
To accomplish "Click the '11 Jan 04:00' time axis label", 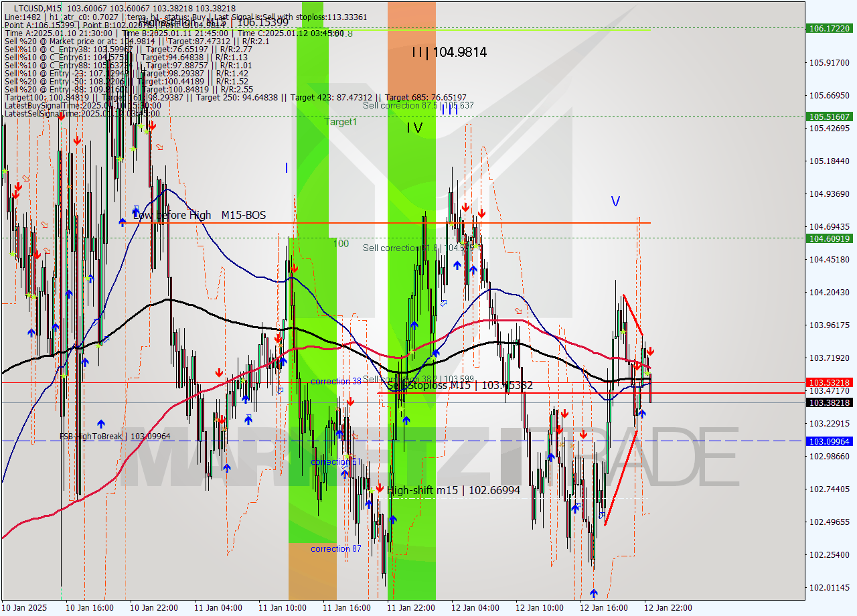I will pyautogui.click(x=218, y=607).
